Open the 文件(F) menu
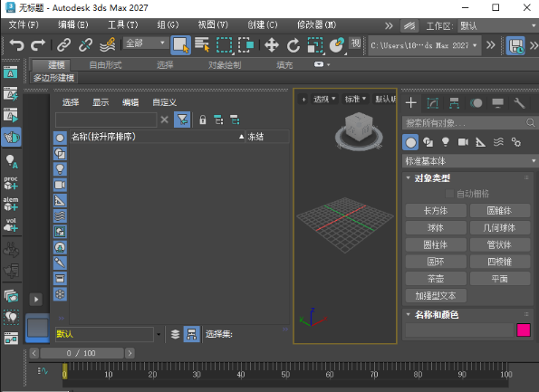This screenshot has height=392, width=539. pos(24,25)
